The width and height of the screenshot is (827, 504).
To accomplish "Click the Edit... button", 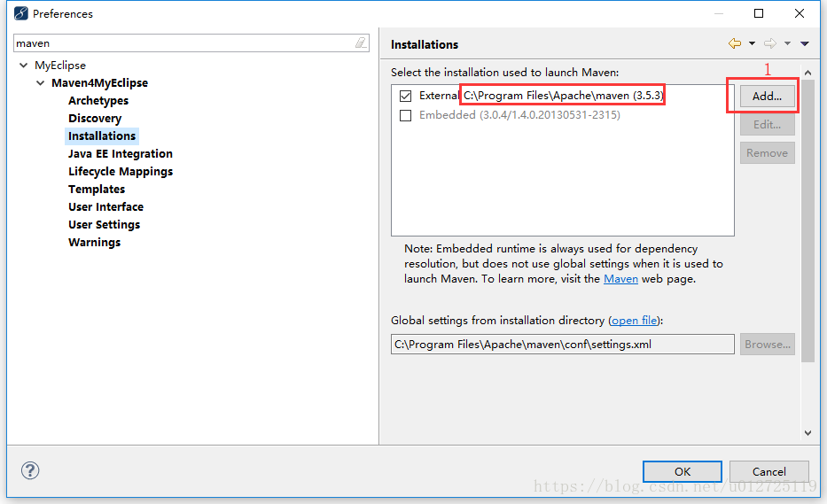I will click(x=767, y=124).
